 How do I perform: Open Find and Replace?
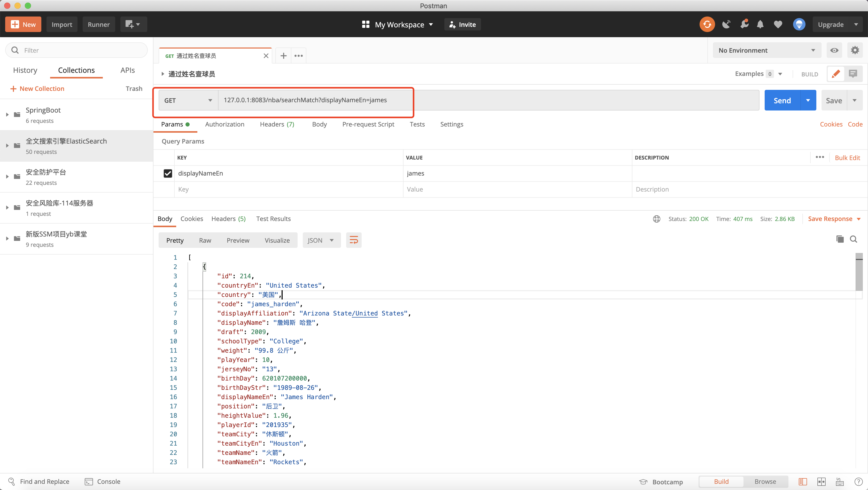[39, 481]
